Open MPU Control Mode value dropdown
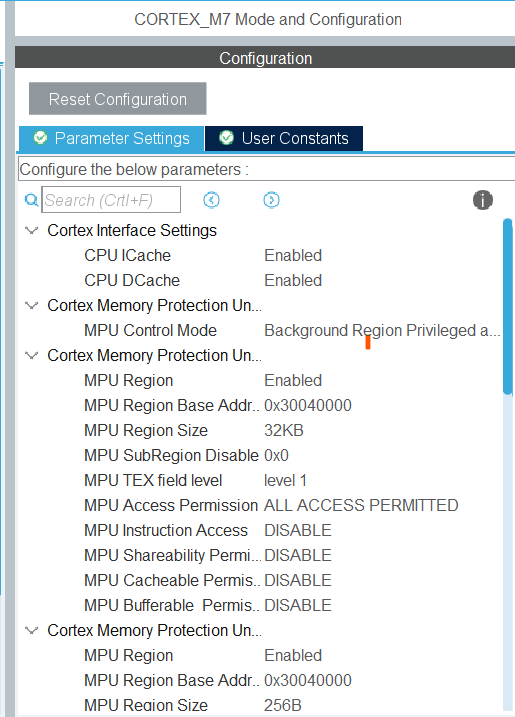 point(382,331)
